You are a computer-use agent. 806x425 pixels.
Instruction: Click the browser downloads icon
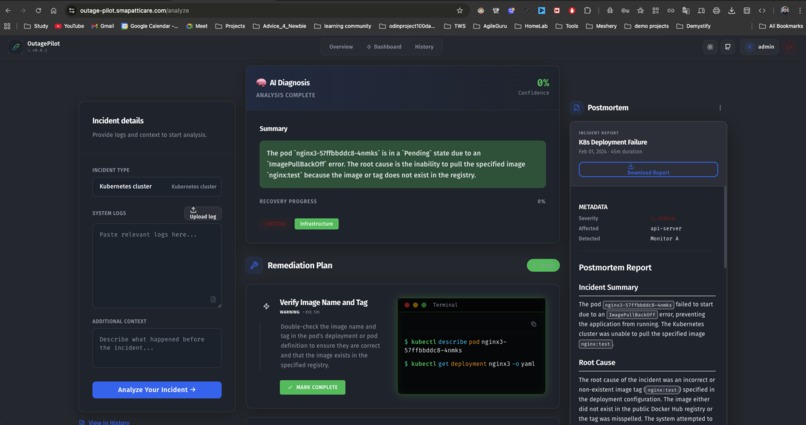pos(731,10)
